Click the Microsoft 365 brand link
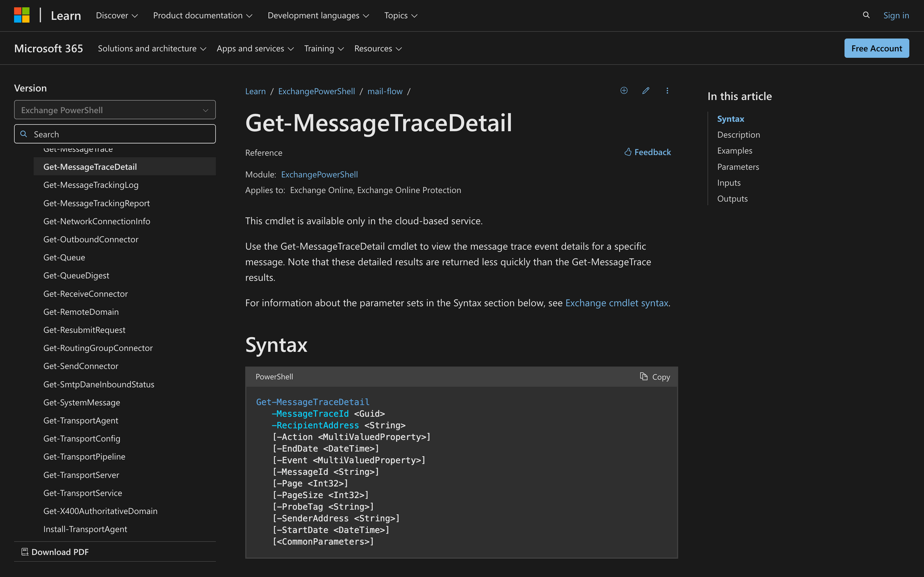The width and height of the screenshot is (924, 577). (x=49, y=49)
